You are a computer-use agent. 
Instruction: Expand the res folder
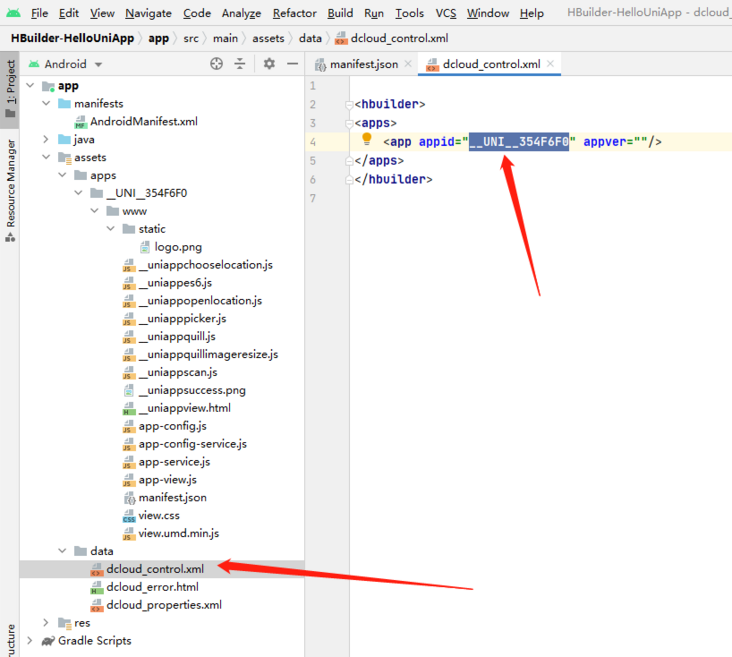pos(46,622)
